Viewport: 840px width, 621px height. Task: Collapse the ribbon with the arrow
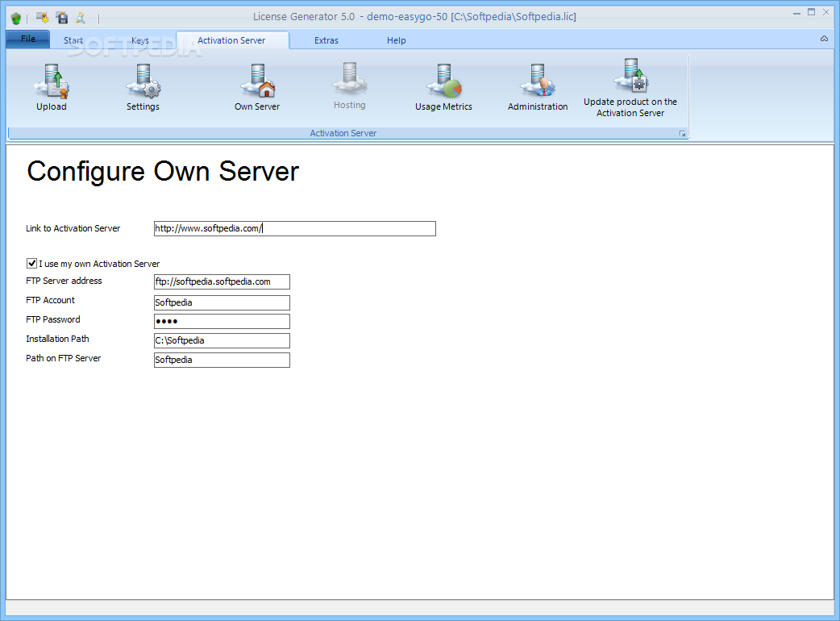pos(824,39)
